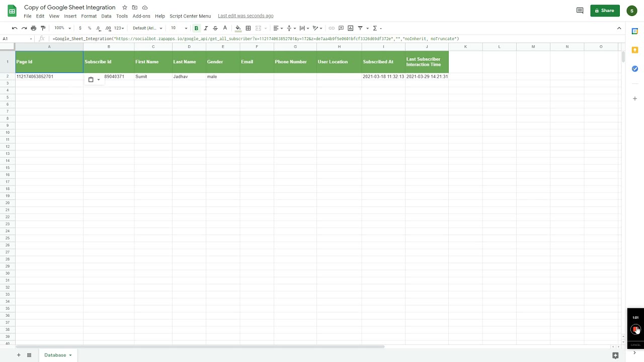Open the all sheets list icon
644x362 pixels.
point(29,355)
